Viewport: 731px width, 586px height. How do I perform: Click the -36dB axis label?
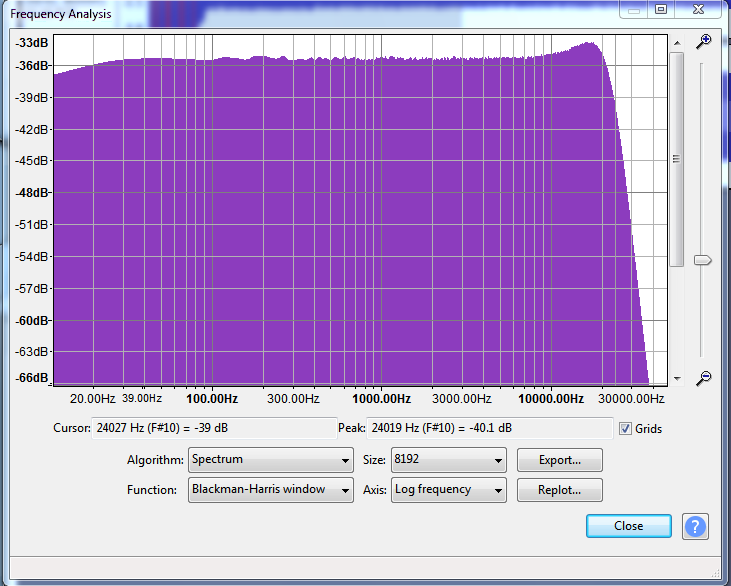coord(32,66)
